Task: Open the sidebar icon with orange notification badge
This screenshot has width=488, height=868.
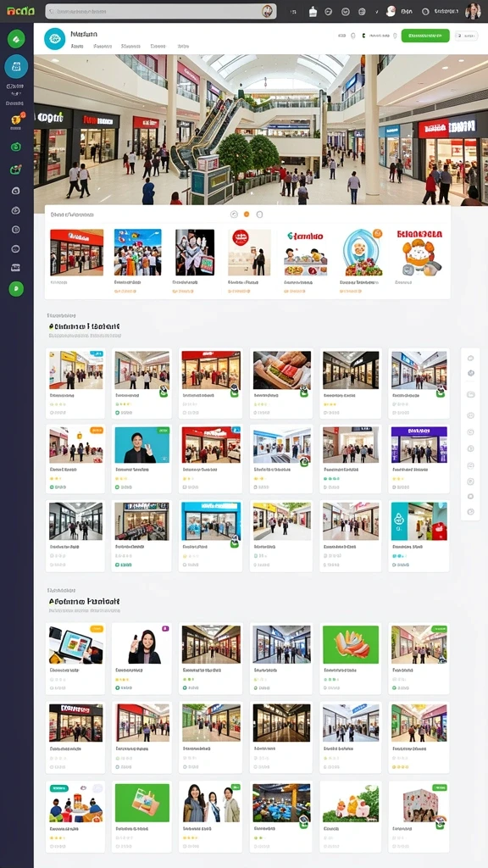Action: pos(16,119)
